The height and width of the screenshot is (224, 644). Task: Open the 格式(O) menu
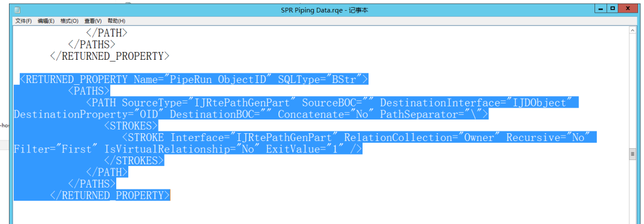(69, 21)
